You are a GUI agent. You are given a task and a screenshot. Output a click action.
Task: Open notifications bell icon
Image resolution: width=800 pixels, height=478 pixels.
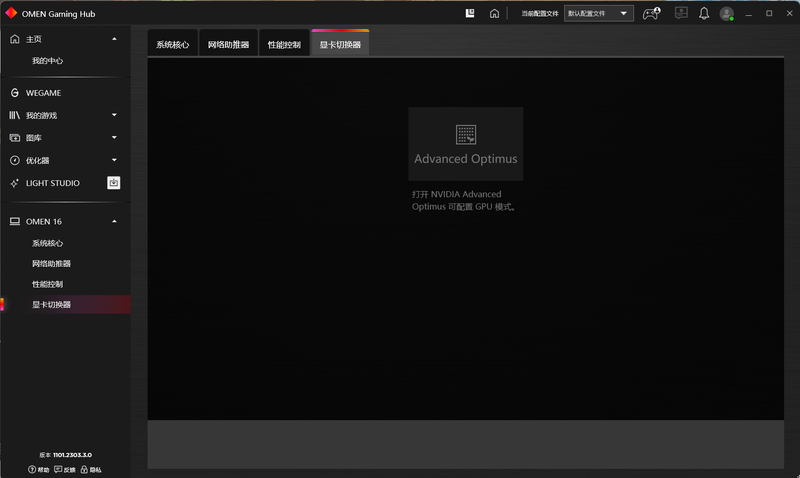click(704, 13)
